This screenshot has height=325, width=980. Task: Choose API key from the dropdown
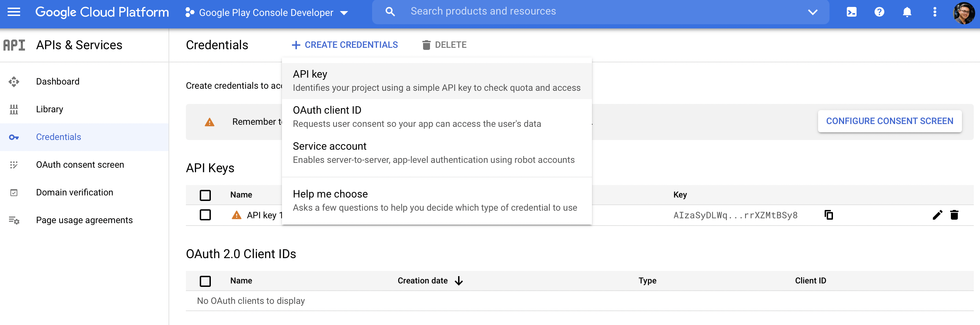[x=437, y=81]
